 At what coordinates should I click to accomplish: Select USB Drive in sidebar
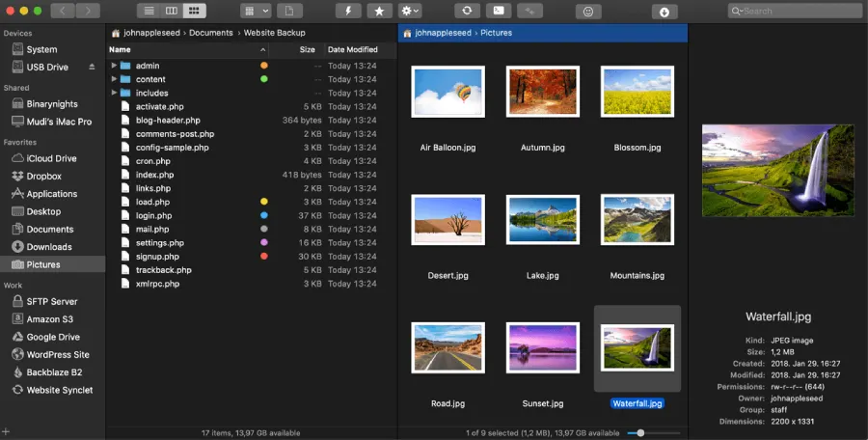click(x=47, y=67)
